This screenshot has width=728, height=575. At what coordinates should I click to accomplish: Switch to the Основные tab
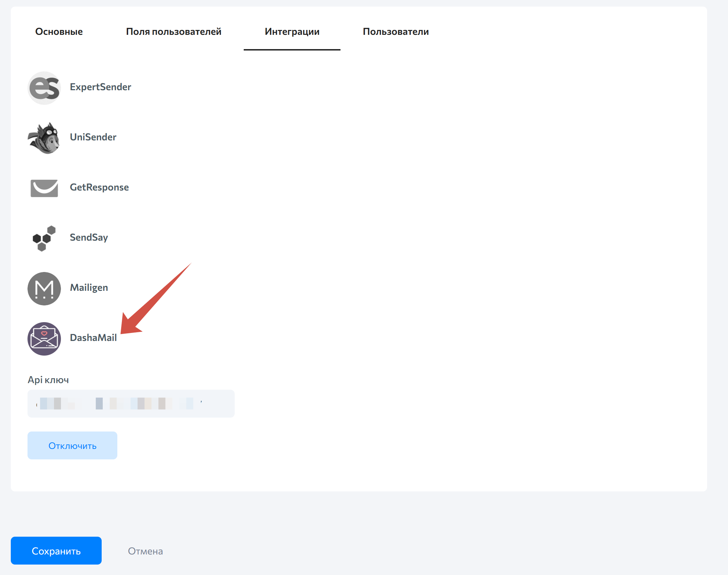click(x=59, y=32)
